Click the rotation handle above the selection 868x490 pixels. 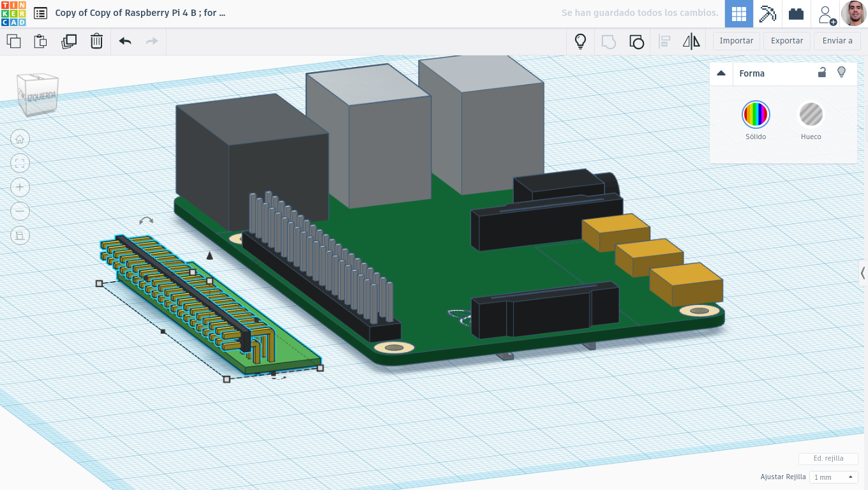(146, 220)
